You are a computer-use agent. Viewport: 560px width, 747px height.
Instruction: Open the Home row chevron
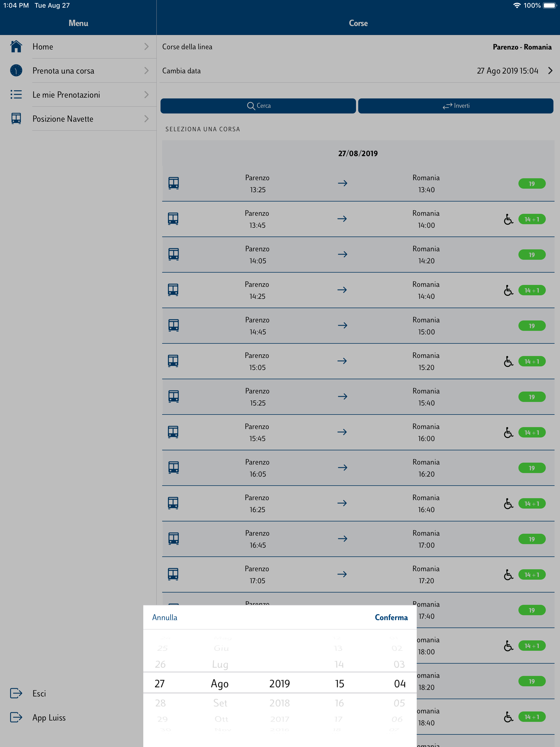tap(146, 46)
